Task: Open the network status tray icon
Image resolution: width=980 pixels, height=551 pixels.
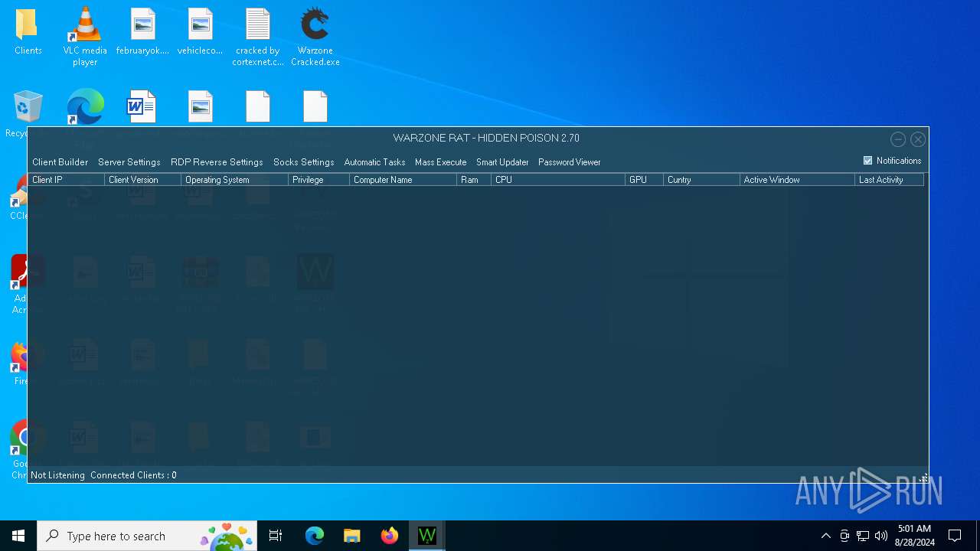Action: (863, 536)
